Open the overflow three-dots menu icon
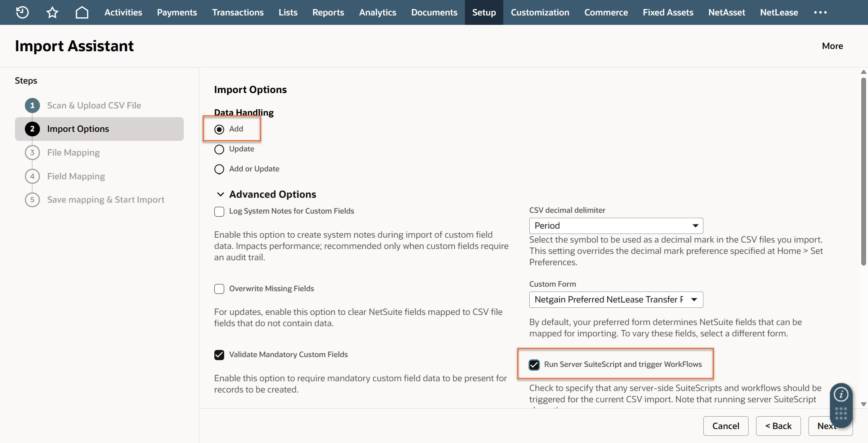The image size is (868, 443). (x=820, y=12)
